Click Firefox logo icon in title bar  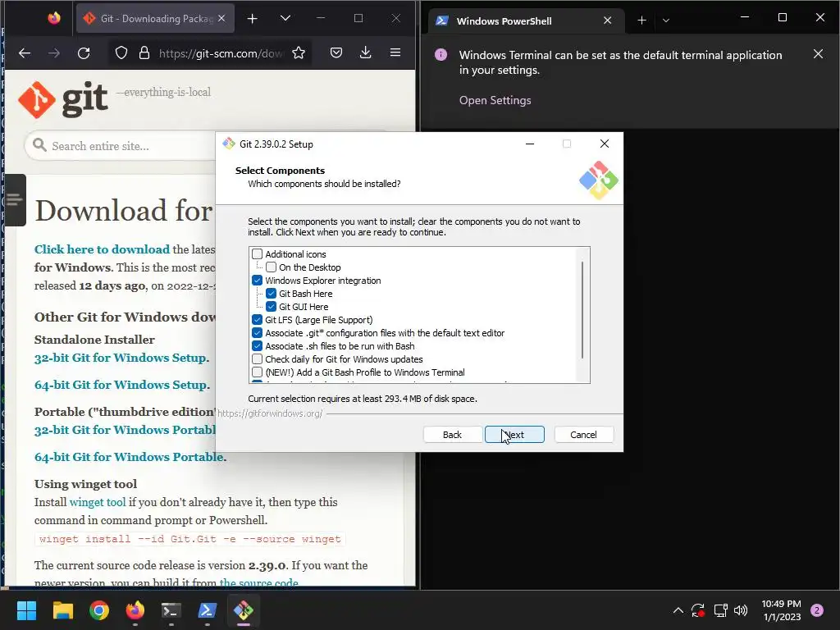pyautogui.click(x=54, y=19)
